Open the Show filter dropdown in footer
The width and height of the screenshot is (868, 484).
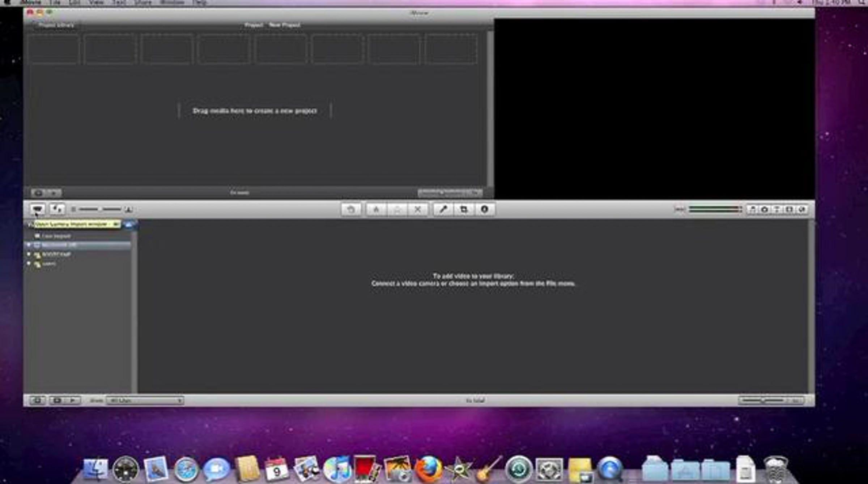145,400
